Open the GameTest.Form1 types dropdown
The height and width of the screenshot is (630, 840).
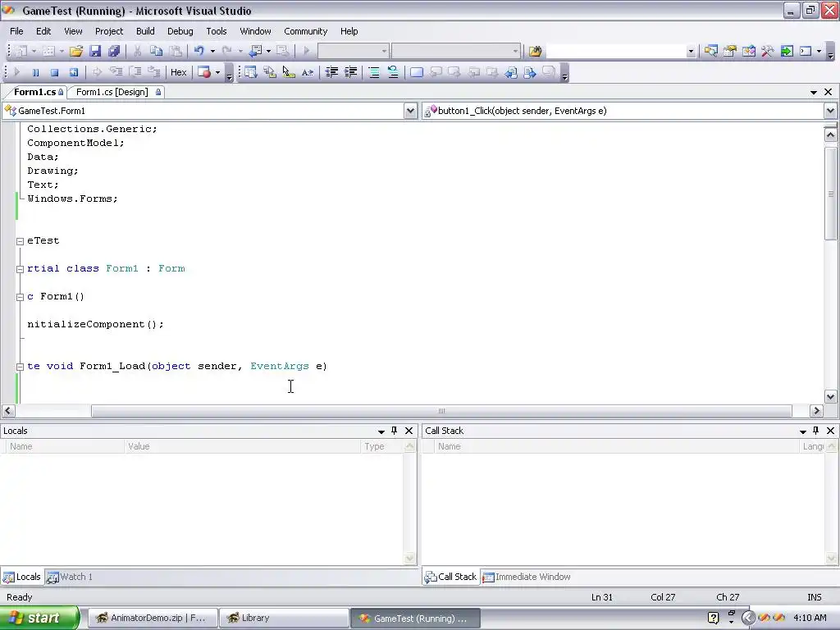(x=410, y=111)
